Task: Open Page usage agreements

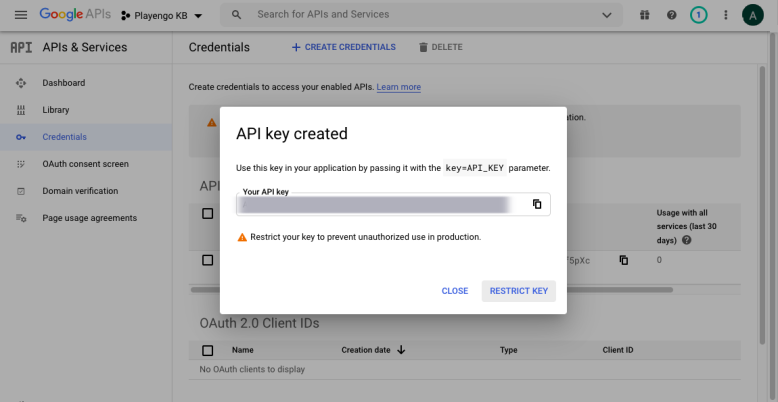Action: coord(89,218)
